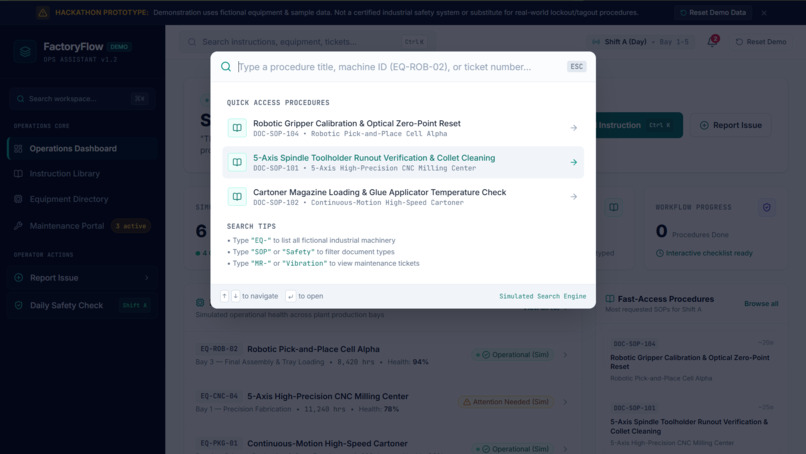Click the Equipment Directory chip icon
Screen dimensions: 806x454
coord(19,199)
